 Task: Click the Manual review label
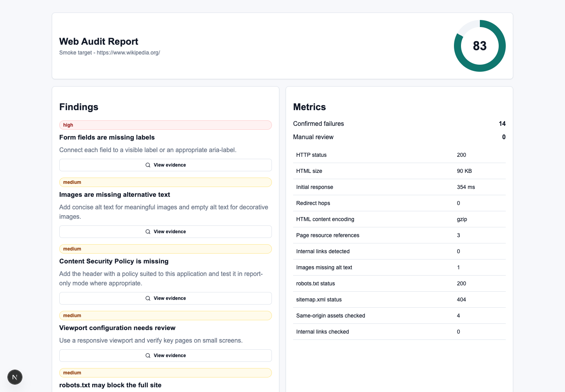[313, 137]
